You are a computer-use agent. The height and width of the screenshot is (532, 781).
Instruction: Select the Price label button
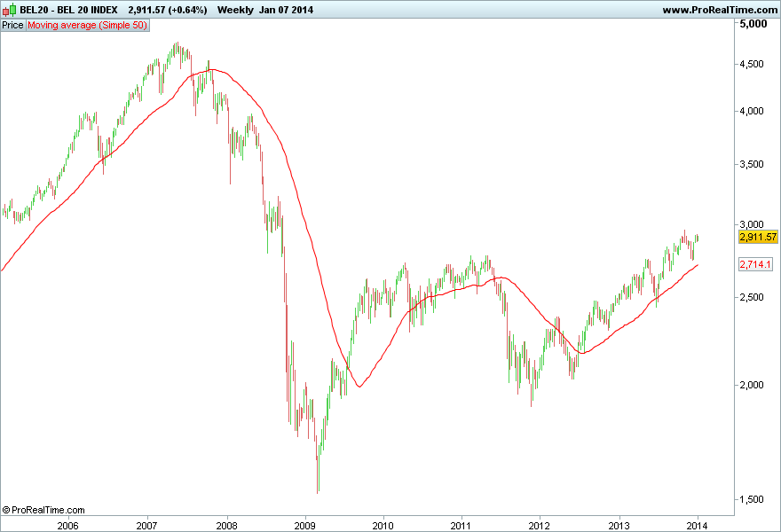[13, 25]
